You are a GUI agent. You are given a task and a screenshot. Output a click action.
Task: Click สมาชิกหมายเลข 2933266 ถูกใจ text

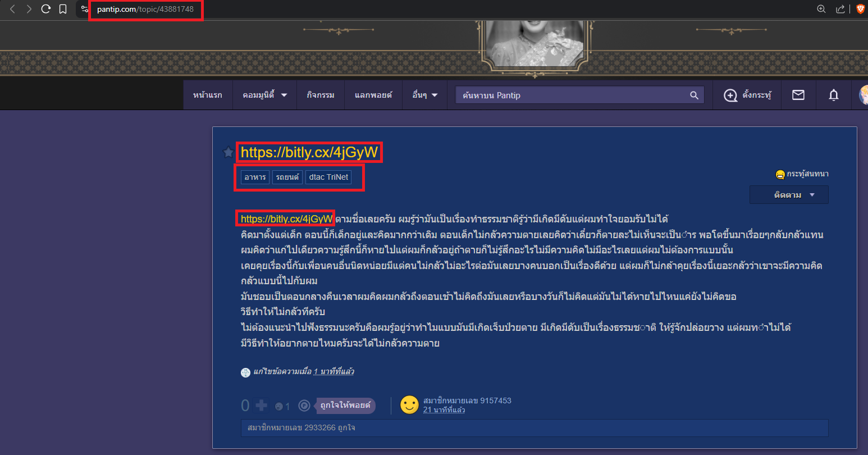pos(301,428)
